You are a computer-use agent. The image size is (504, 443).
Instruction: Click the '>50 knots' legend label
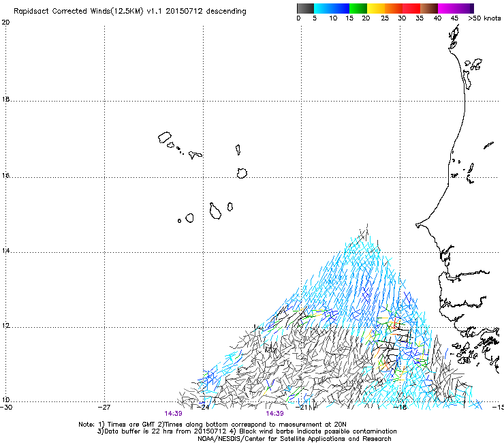click(x=484, y=18)
